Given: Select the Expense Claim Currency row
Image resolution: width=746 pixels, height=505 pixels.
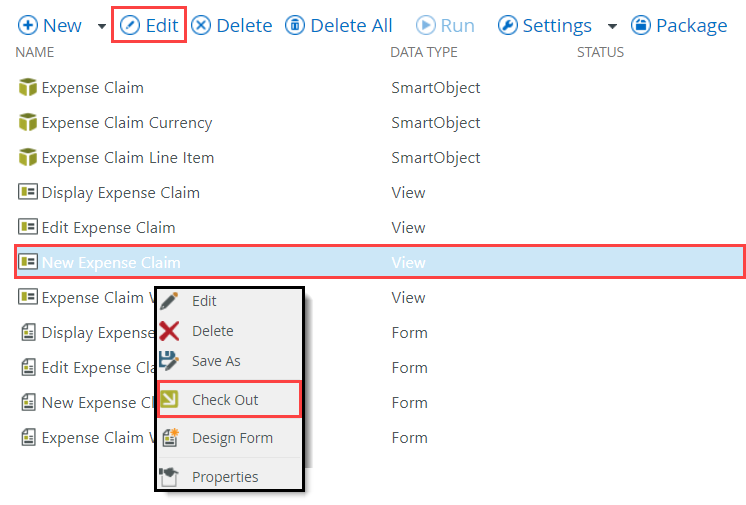Looking at the screenshot, I should tap(127, 123).
